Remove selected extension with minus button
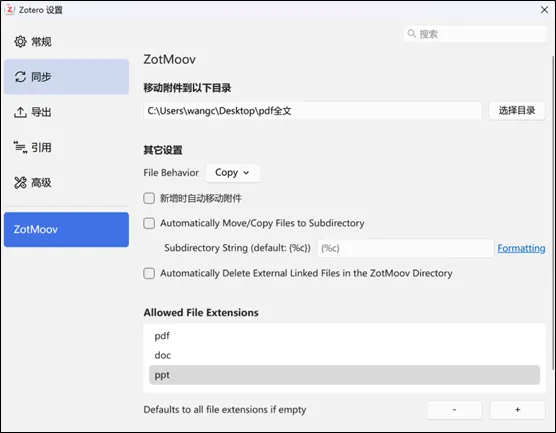556x433 pixels. coord(454,410)
